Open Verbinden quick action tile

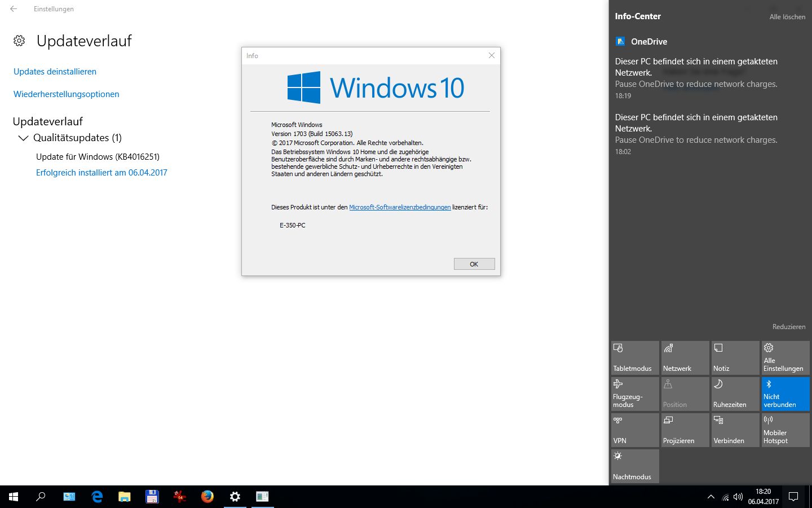pyautogui.click(x=735, y=430)
